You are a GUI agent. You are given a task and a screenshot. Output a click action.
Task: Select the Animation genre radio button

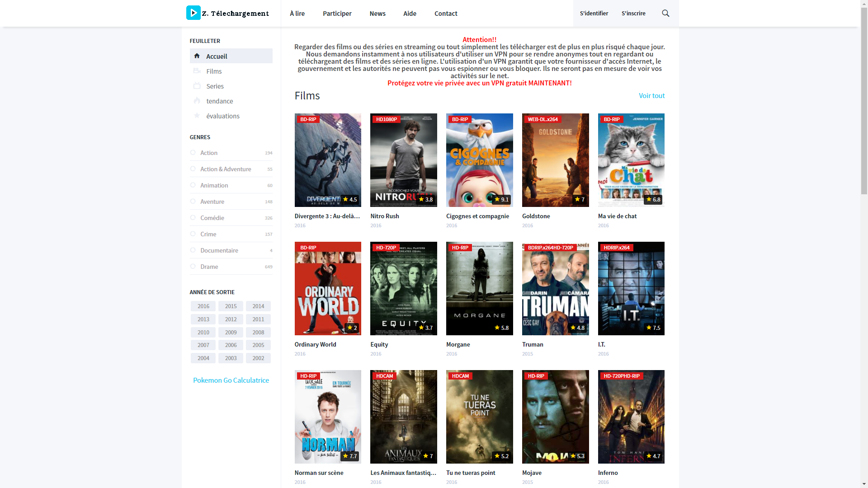[193, 185]
